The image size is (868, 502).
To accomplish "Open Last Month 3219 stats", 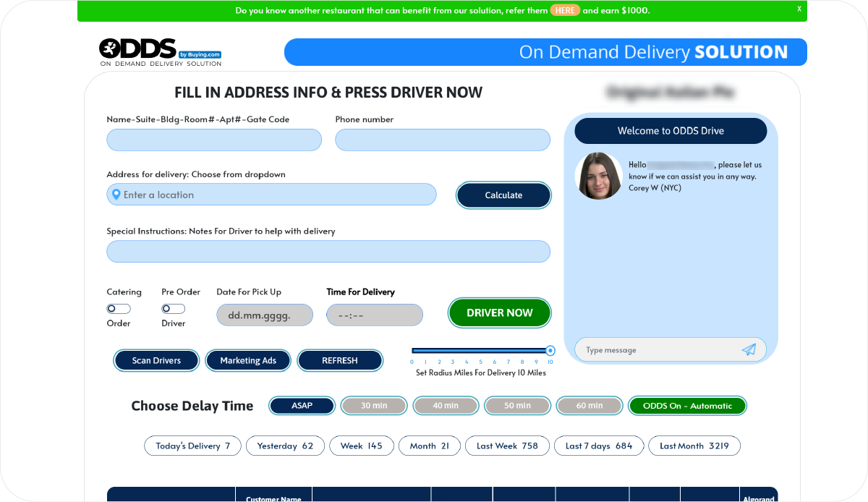I will [694, 446].
